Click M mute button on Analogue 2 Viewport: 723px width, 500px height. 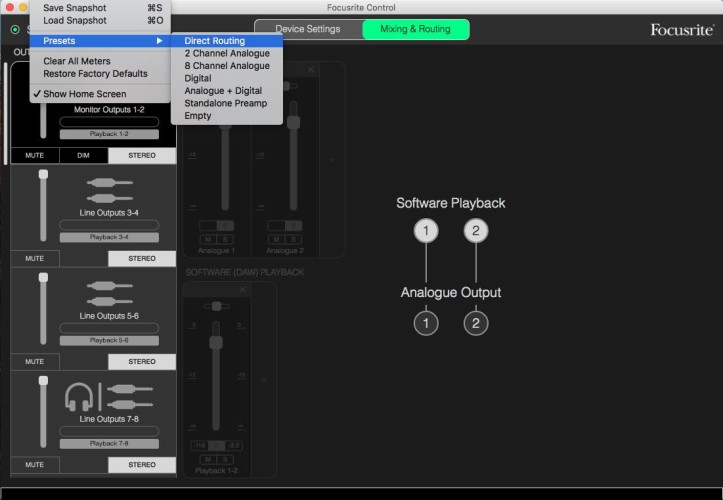276,239
